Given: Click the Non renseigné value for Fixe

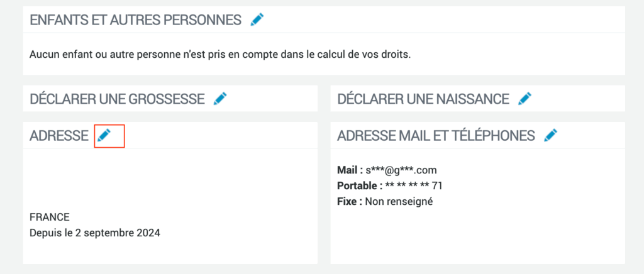Looking at the screenshot, I should coord(399,202).
